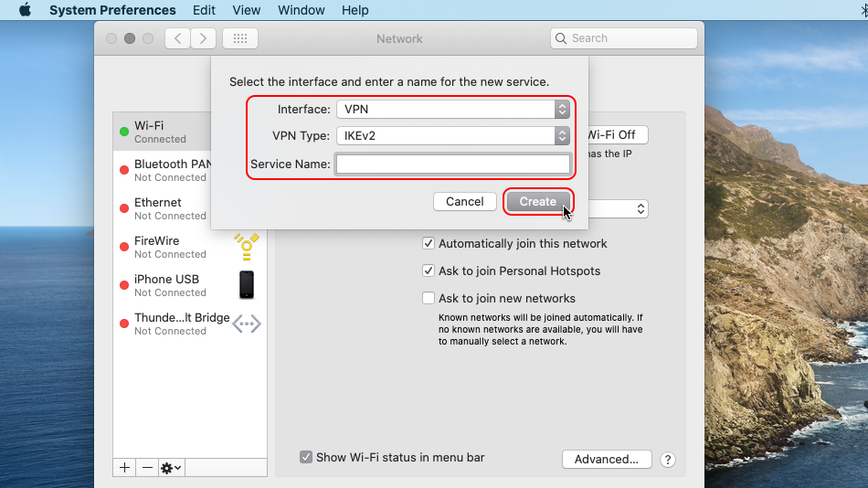Enable Ask to join new networks
Screen dimensions: 868x488
(429, 299)
